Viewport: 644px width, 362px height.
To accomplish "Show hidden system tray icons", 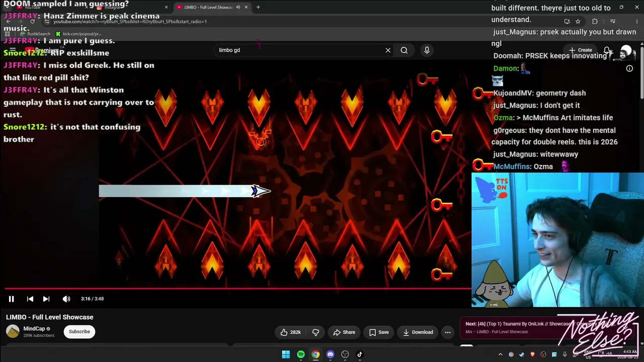I will click(x=501, y=354).
